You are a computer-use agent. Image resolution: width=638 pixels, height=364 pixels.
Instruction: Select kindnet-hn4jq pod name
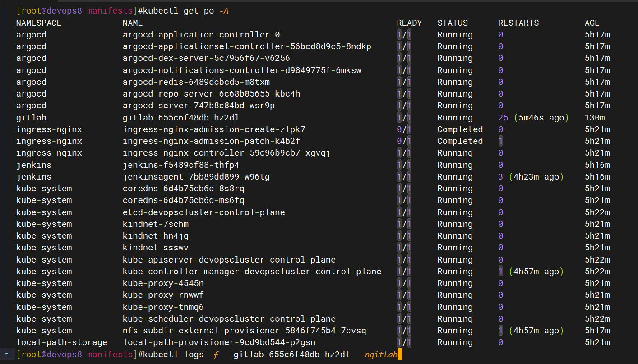(156, 236)
